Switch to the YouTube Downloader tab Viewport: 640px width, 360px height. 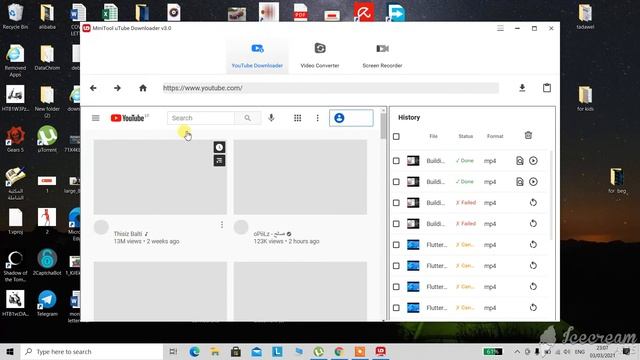point(257,56)
